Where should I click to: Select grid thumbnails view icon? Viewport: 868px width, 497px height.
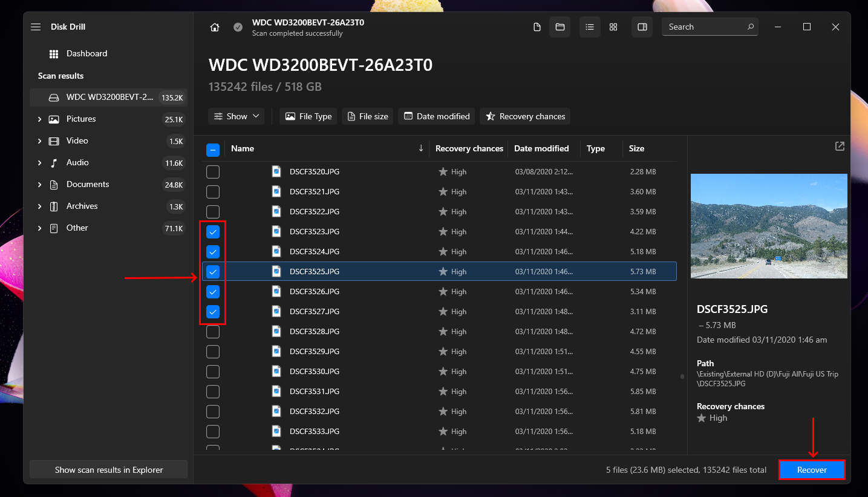613,27
